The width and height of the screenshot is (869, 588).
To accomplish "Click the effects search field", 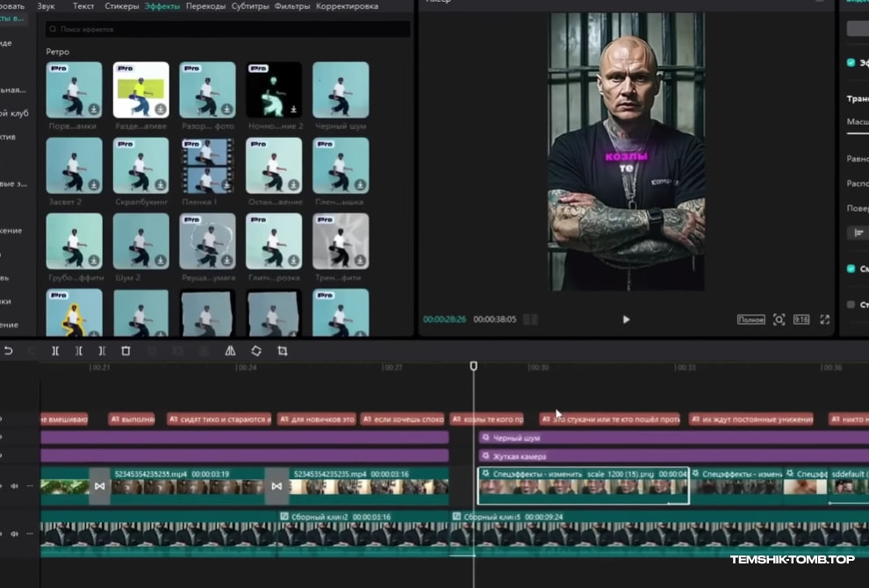I will click(227, 29).
